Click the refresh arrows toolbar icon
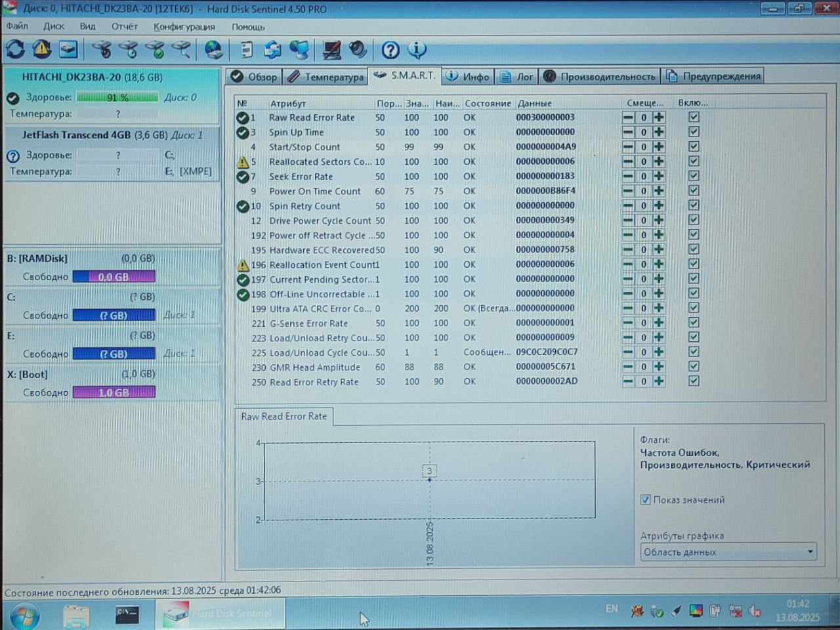Screen dimensions: 840x630 pos(15,49)
